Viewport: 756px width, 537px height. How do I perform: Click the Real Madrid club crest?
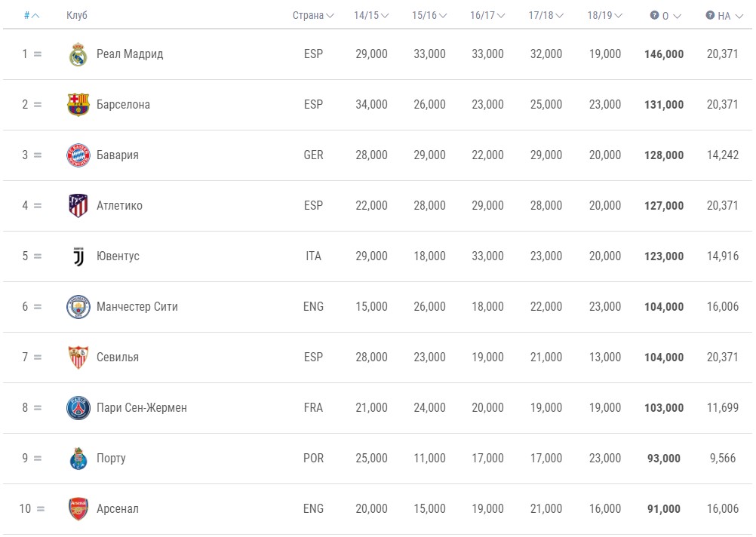[78, 54]
